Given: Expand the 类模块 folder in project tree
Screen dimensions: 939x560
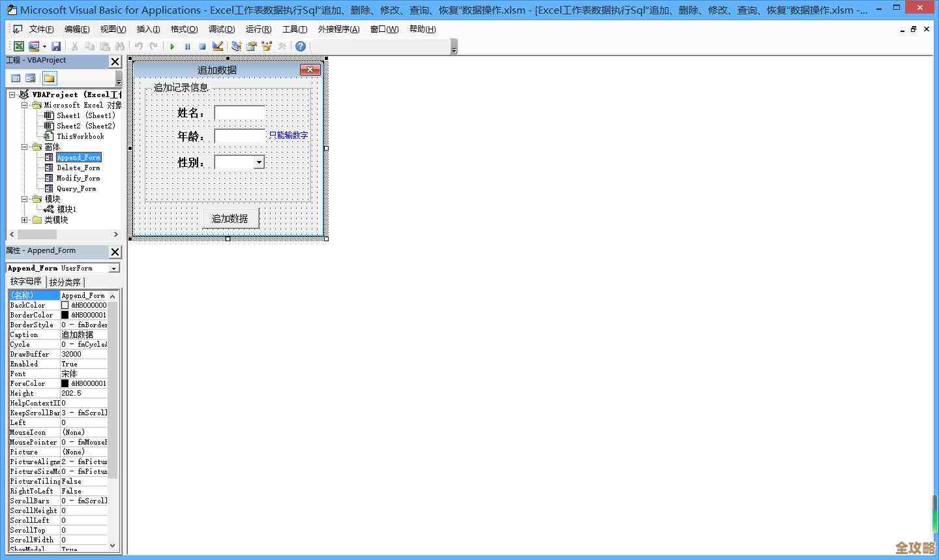Looking at the screenshot, I should (25, 220).
